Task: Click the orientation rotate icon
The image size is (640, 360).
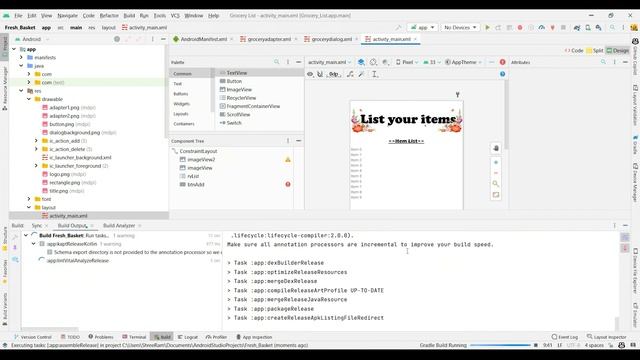Action: click(x=373, y=62)
